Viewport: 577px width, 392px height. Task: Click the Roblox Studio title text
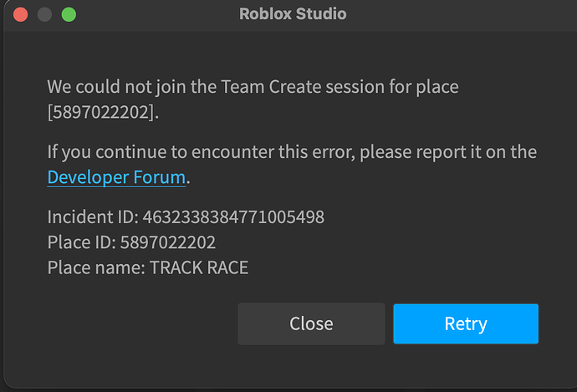pyautogui.click(x=293, y=14)
